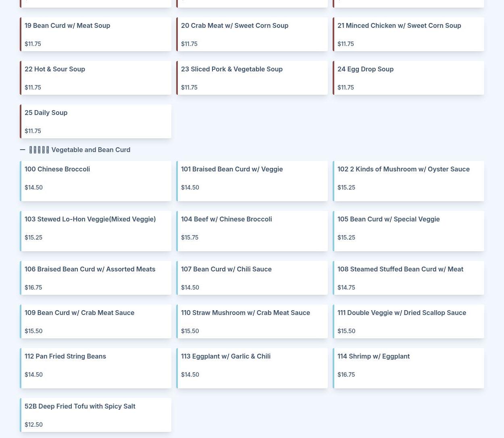This screenshot has height=438, width=504.
Task: Pick 114 Shrimp w/ Eggplant
Action: [408, 368]
